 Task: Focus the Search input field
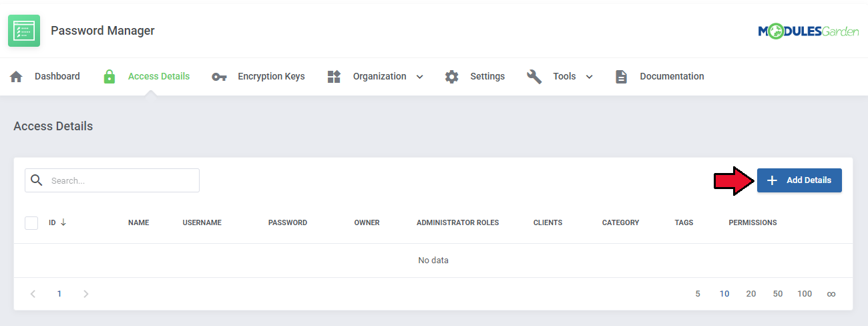(x=112, y=180)
